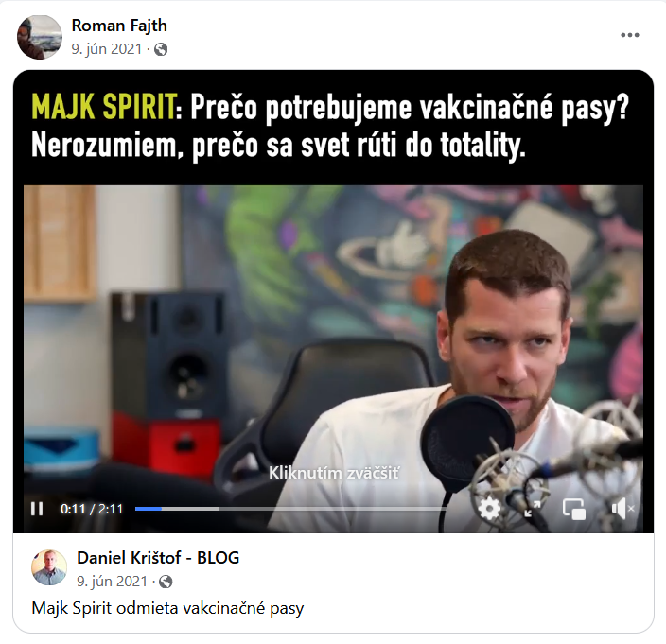Click Roman Fajth's post date 9. jún 2021

[107, 49]
